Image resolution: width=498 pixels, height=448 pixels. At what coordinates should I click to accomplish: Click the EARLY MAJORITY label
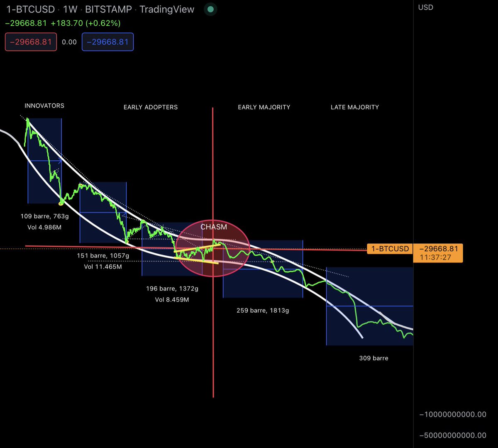click(x=264, y=107)
